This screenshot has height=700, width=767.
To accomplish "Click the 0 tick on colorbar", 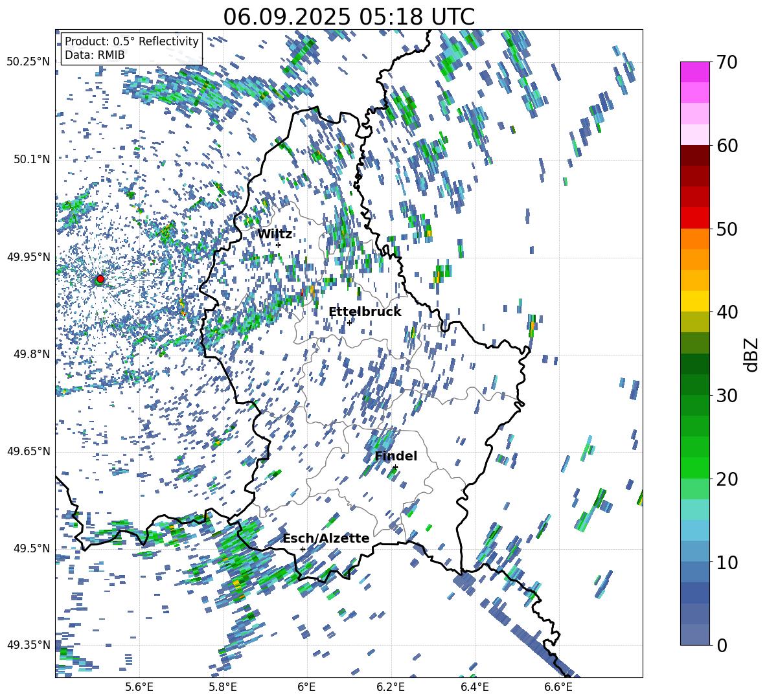I will (721, 645).
